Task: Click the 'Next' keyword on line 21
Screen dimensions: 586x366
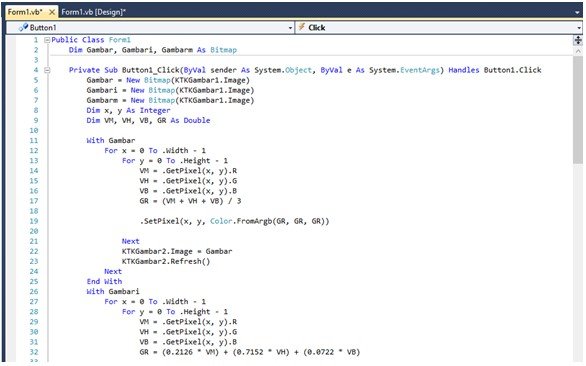Action: 130,242
